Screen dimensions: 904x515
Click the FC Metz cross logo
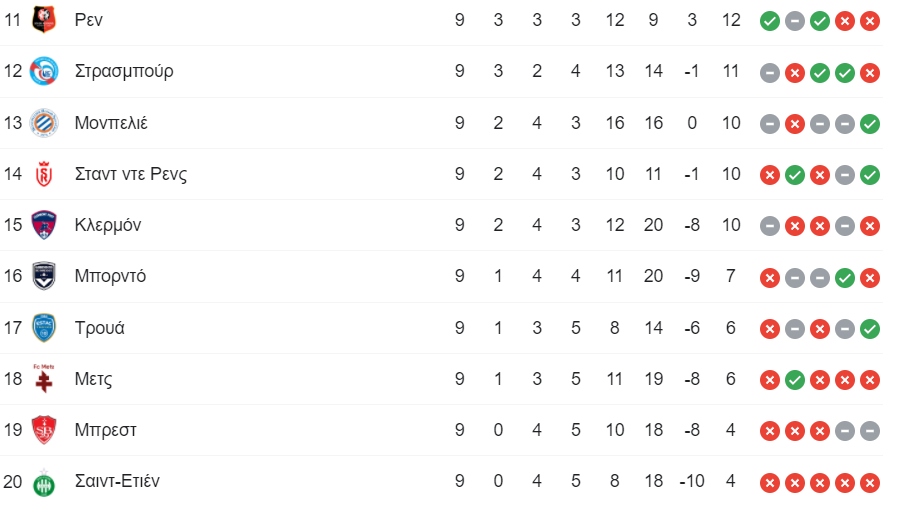pyautogui.click(x=44, y=379)
